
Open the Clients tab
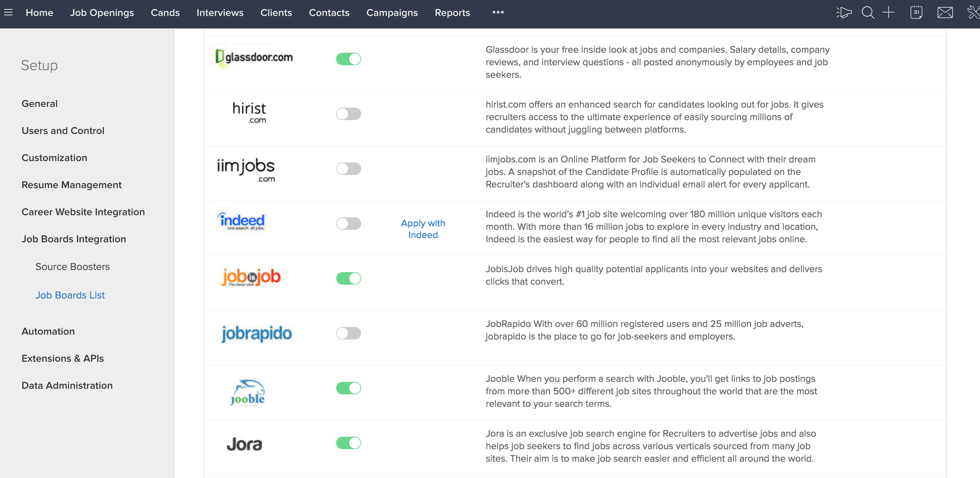pyautogui.click(x=276, y=12)
